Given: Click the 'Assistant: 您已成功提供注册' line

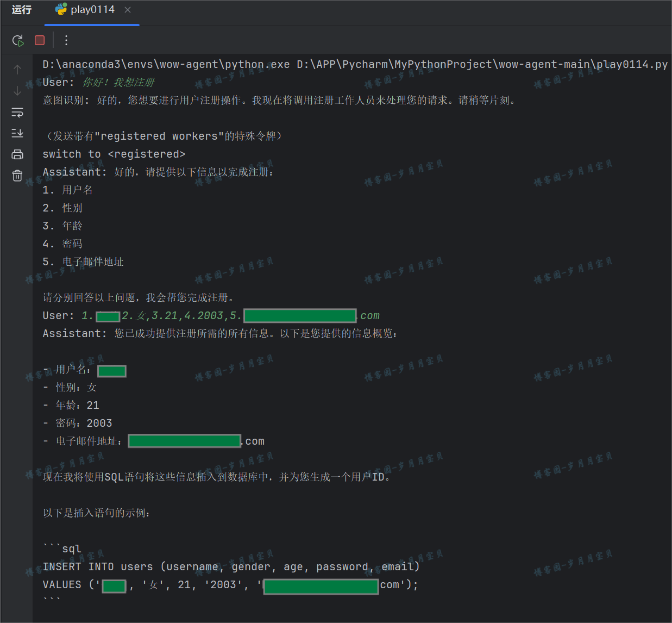Looking at the screenshot, I should point(221,333).
